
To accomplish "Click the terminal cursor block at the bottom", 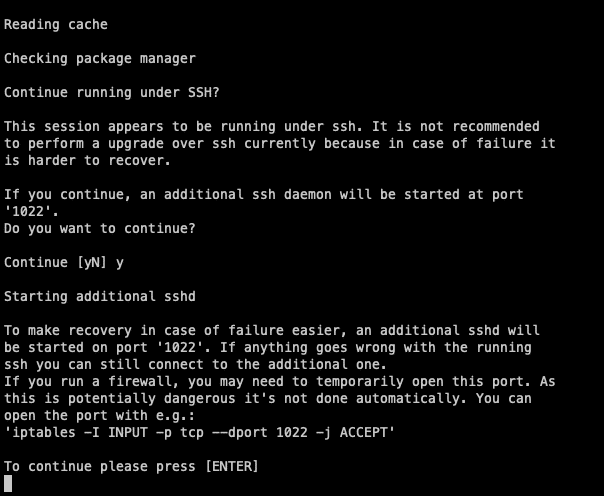I will pos(8,484).
